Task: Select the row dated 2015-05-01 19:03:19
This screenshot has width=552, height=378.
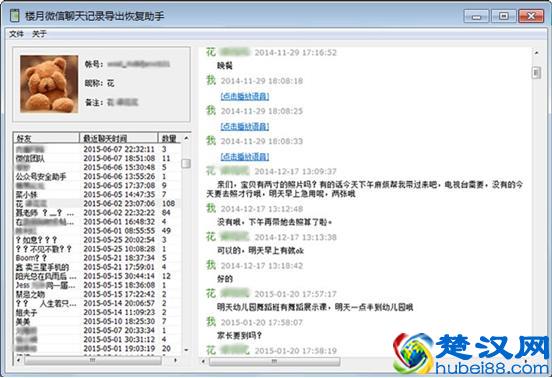Action: (x=98, y=348)
